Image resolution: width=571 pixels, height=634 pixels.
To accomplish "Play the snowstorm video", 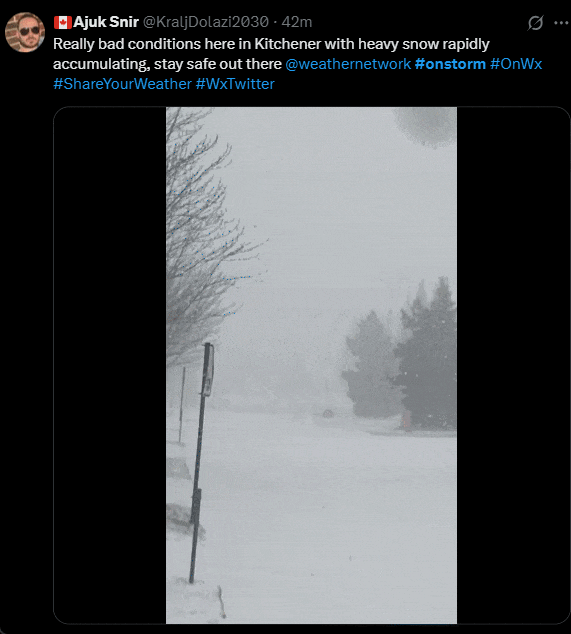I will [311, 365].
